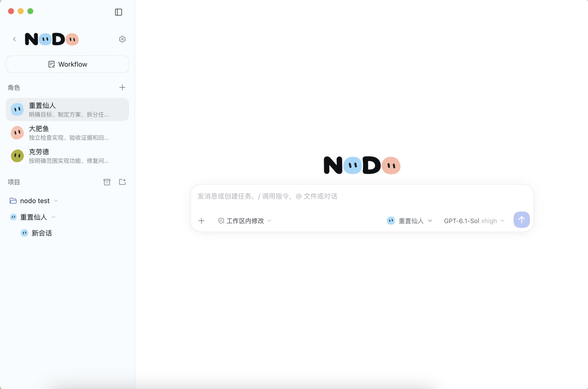Open the 重置仙人 role selector in the input box
This screenshot has width=588, height=389.
pyautogui.click(x=410, y=221)
